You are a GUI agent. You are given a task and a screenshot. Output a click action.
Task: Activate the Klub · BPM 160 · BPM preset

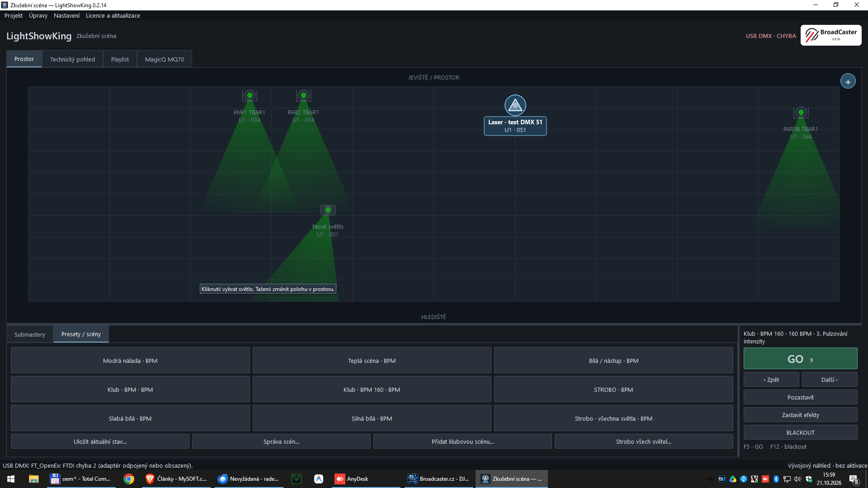pyautogui.click(x=372, y=389)
